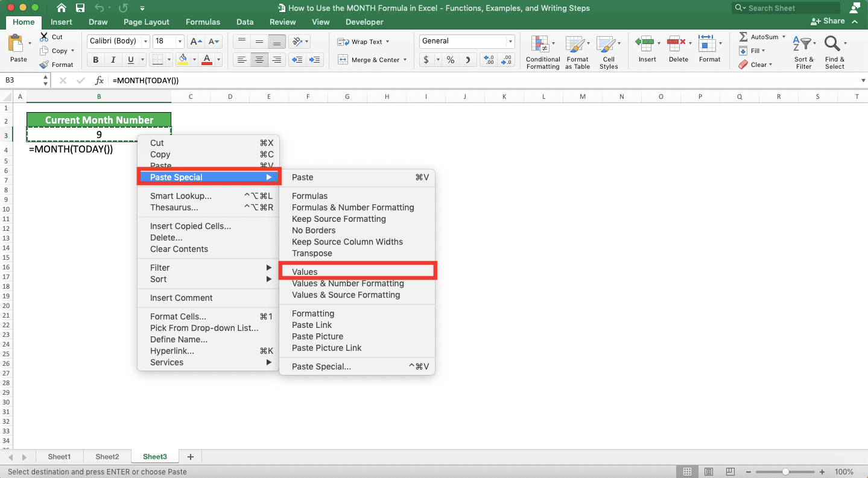This screenshot has width=868, height=478.
Task: Increase indent of cell
Action: coord(314,60)
